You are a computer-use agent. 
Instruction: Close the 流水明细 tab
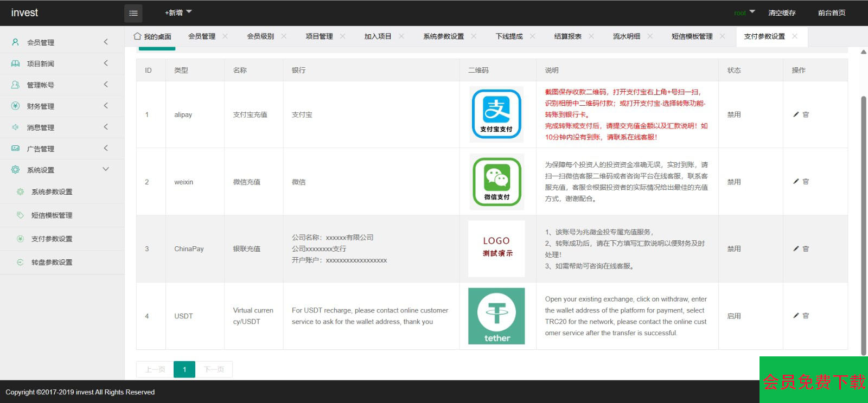(x=650, y=36)
